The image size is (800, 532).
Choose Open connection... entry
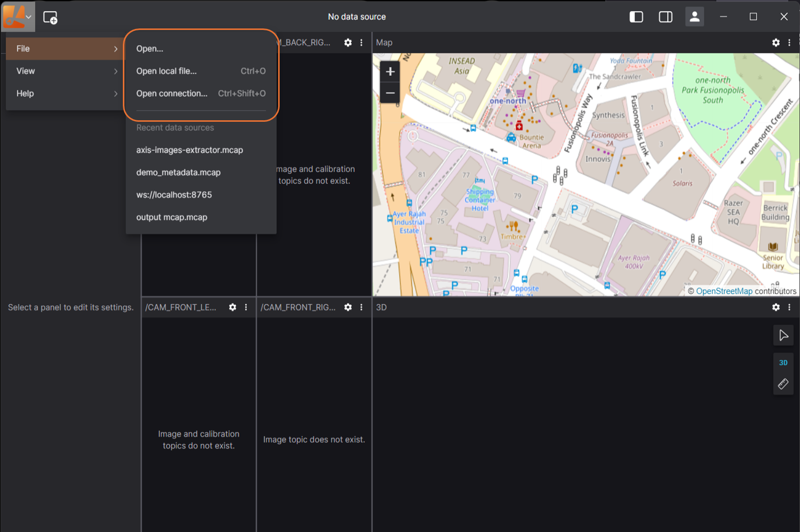201,93
